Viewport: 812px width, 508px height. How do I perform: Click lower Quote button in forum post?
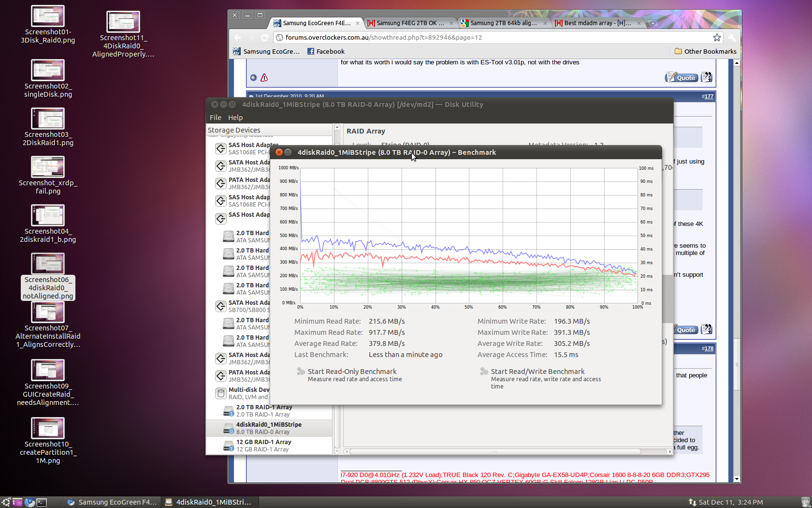click(x=686, y=329)
